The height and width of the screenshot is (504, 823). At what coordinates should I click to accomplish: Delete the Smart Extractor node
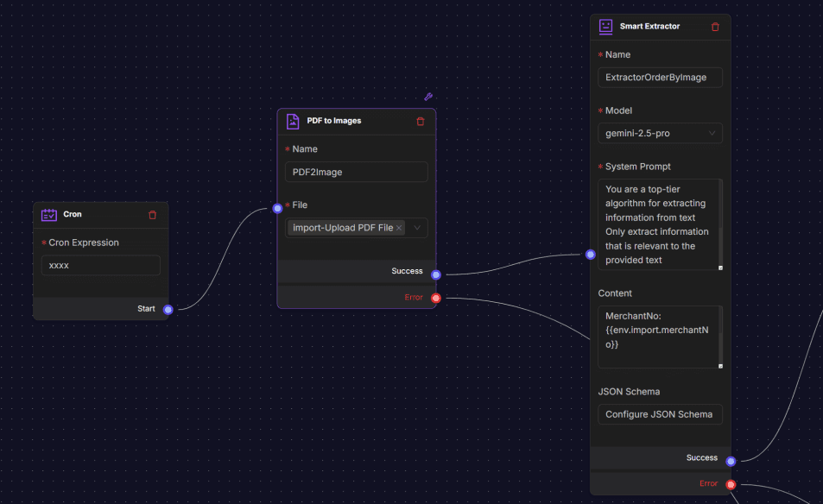pos(715,27)
